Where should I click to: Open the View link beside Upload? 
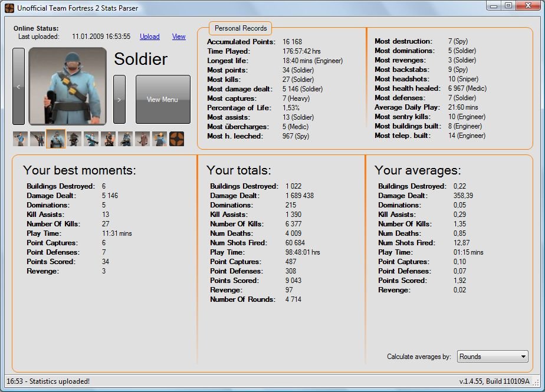(x=179, y=37)
